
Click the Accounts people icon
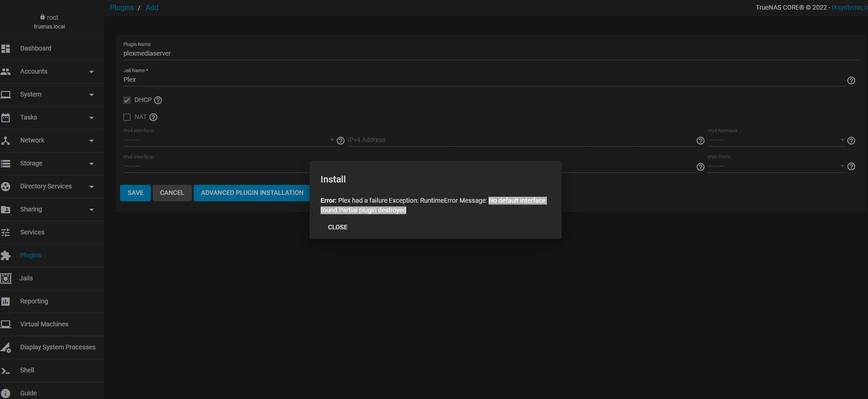point(6,71)
